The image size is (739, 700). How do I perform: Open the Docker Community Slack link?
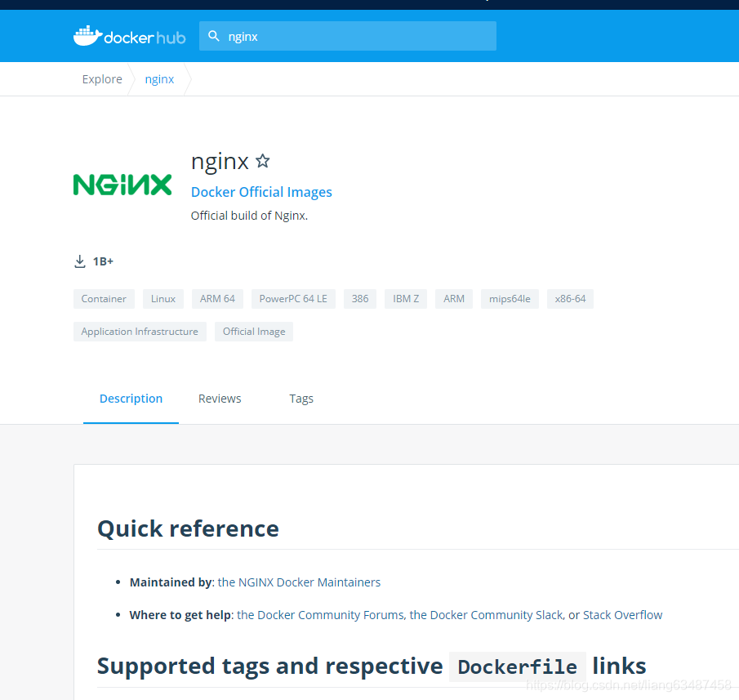486,615
